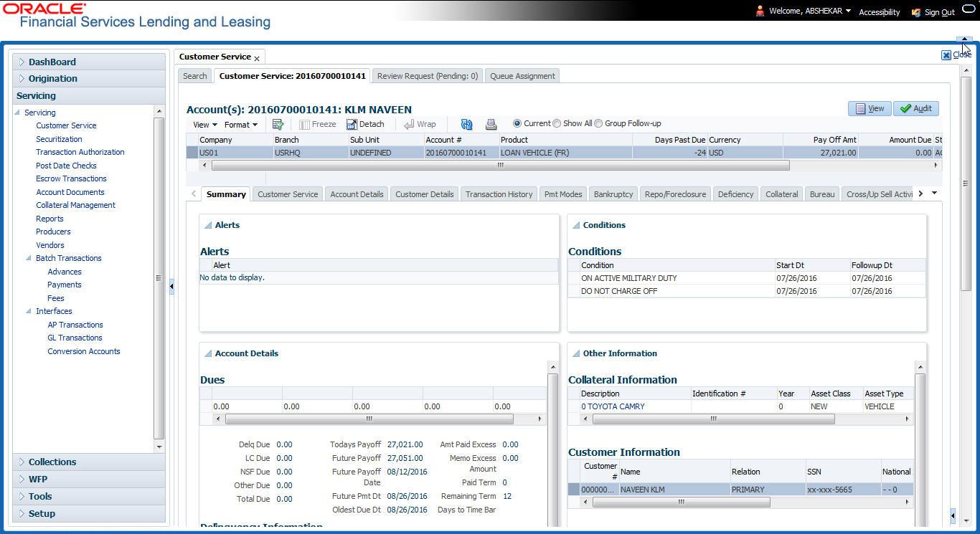This screenshot has height=534, width=980.
Task: Open the Review Request (Pending: 0) tab
Action: [428, 76]
